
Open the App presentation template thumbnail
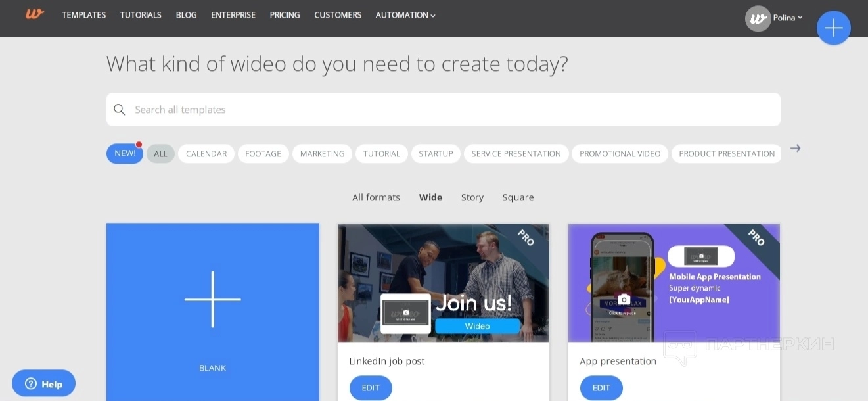674,283
